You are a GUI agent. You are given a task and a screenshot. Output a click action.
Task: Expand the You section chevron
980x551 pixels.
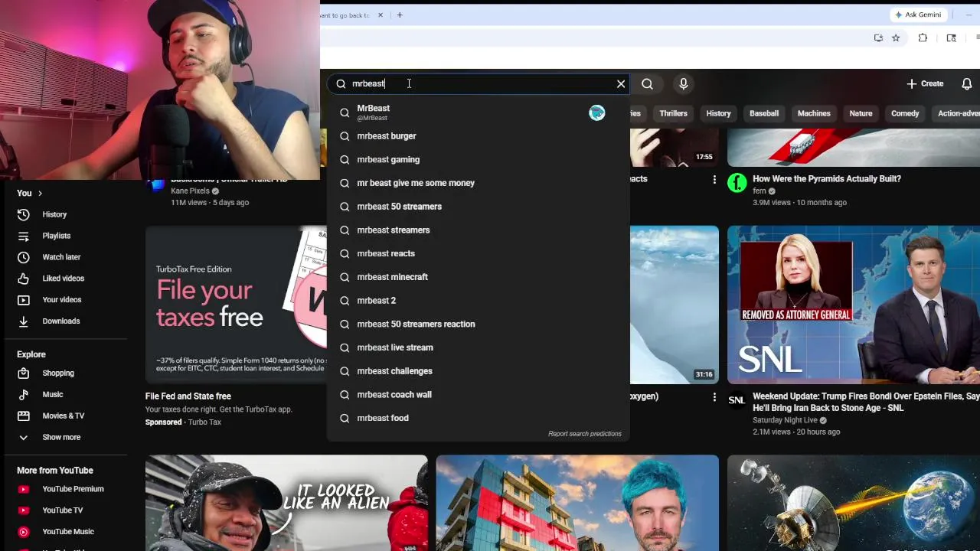(40, 194)
